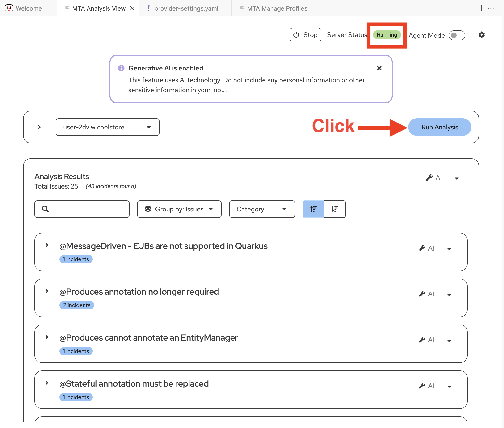Click the layers icon in Group by control
Screen dimensions: 504x428
pyautogui.click(x=148, y=209)
